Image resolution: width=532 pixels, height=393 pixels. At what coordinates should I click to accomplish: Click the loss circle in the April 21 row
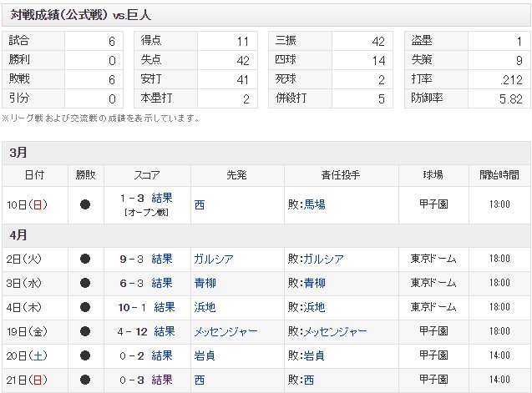click(x=85, y=380)
